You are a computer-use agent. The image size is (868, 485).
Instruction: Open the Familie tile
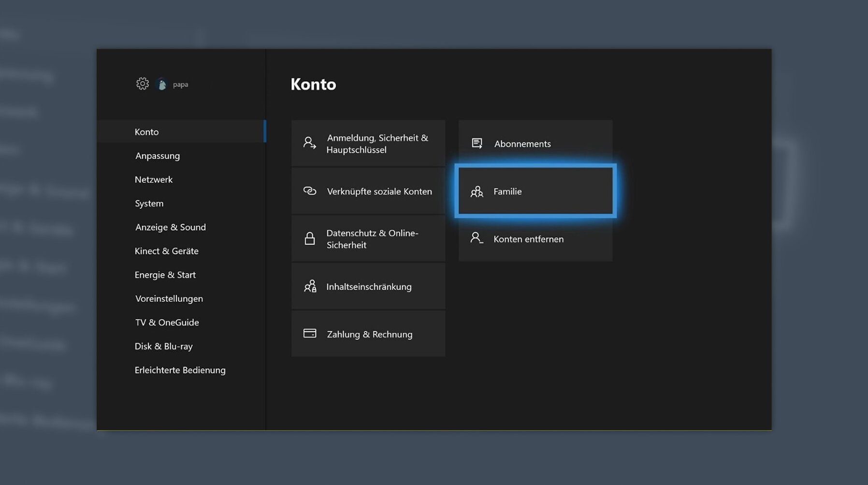pos(535,191)
